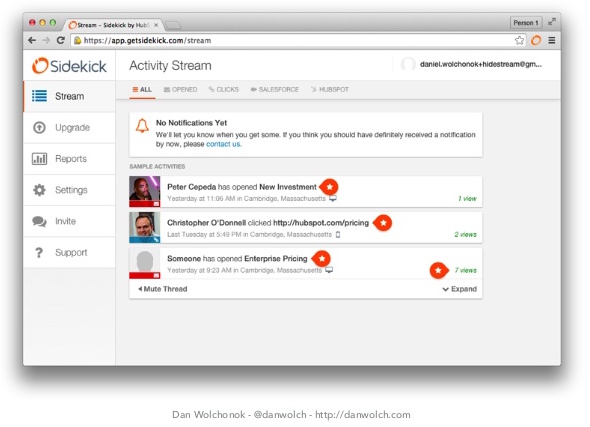Switch to the Clicks filter tab

click(x=224, y=90)
